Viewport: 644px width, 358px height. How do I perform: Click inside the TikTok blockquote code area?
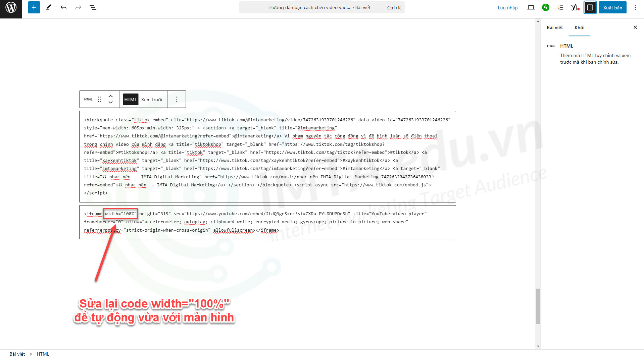pos(267,157)
